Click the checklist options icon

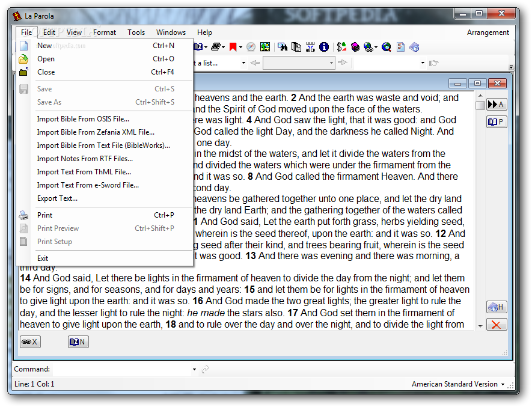pos(400,47)
